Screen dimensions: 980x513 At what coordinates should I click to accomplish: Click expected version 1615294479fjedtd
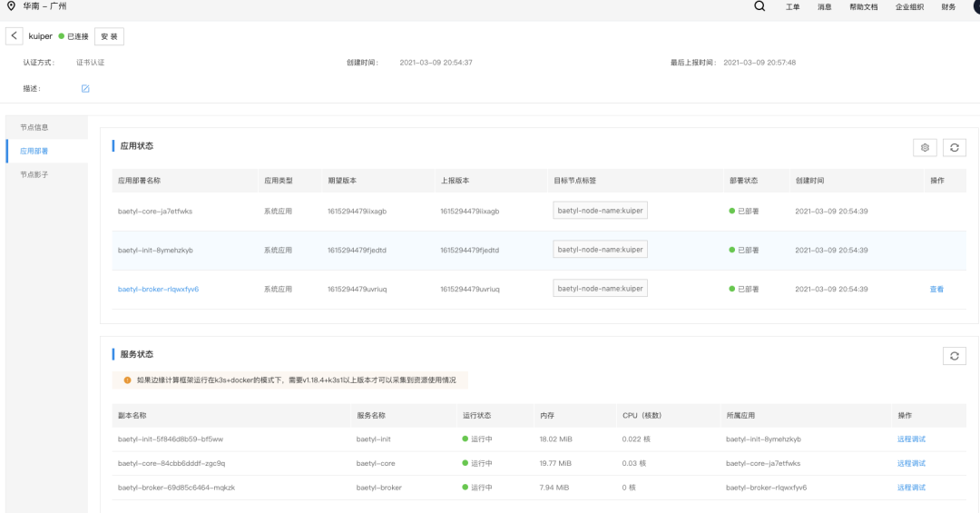[x=357, y=251]
